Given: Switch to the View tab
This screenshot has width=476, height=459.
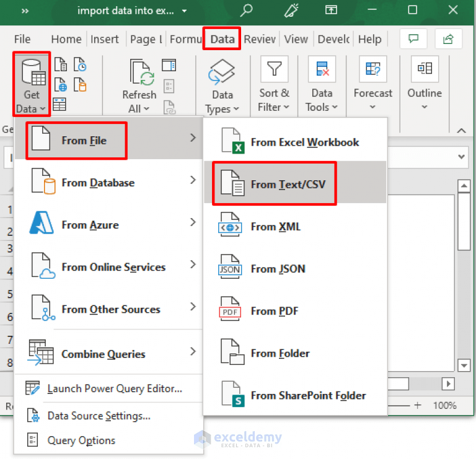Looking at the screenshot, I should [296, 39].
